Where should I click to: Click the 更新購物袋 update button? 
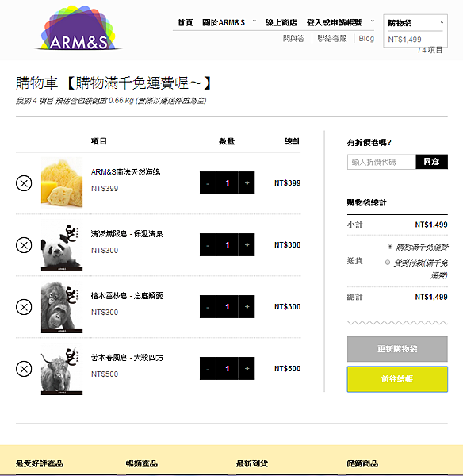(x=397, y=349)
